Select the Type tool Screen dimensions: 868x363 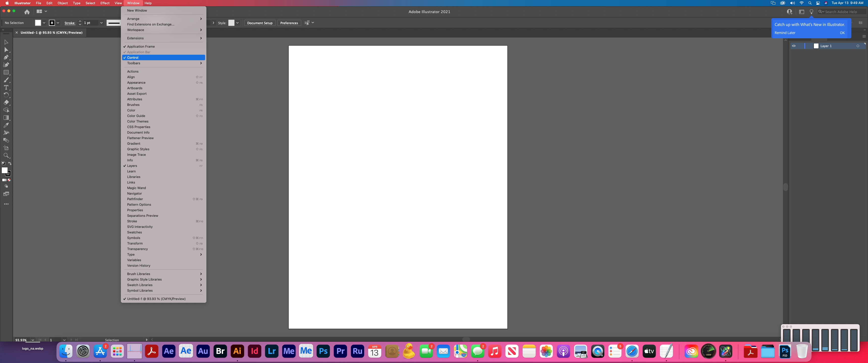coord(6,87)
